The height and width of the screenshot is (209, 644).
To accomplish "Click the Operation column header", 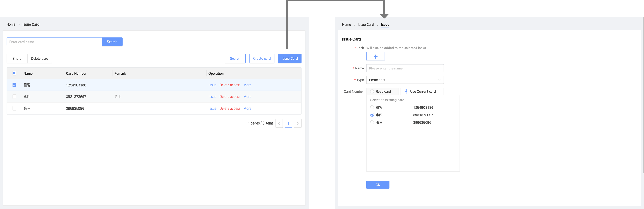I will point(216,73).
